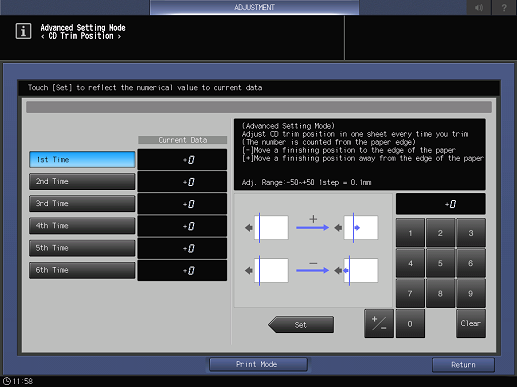Click the clock icon in the status bar
Image resolution: width=517 pixels, height=387 pixels.
click(7, 381)
